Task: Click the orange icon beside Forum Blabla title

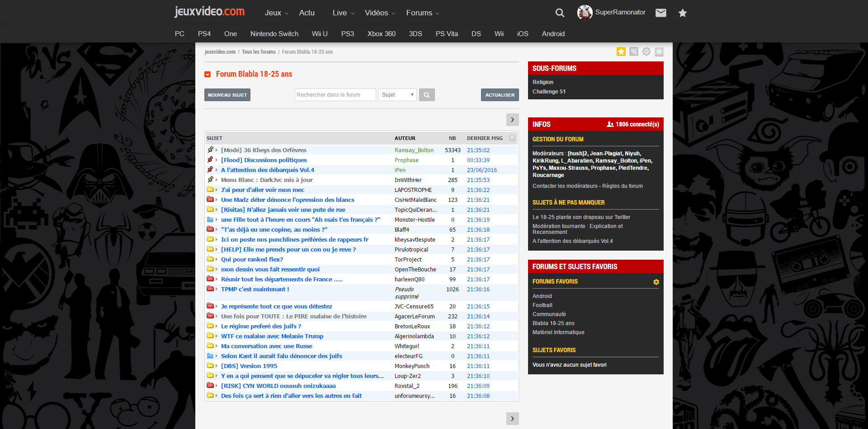Action: coord(208,74)
